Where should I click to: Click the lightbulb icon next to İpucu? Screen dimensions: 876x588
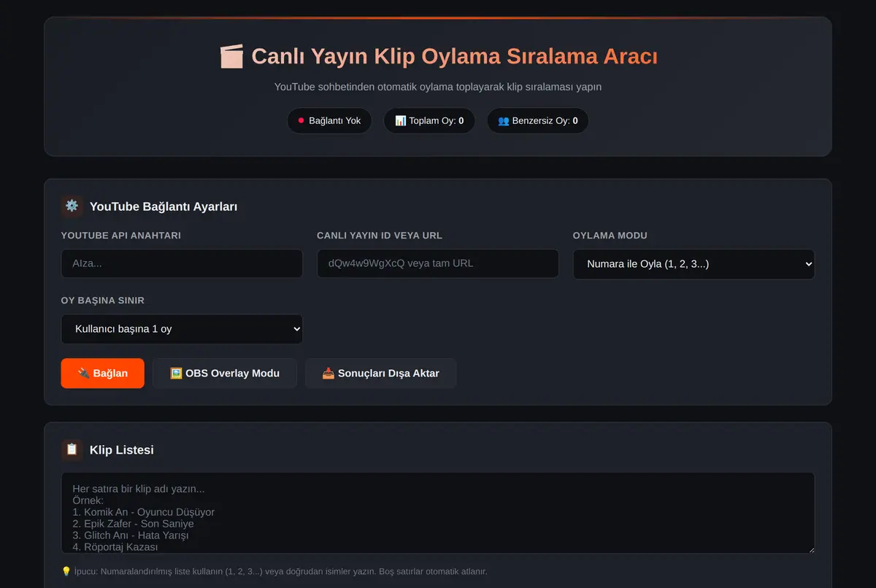(66, 571)
